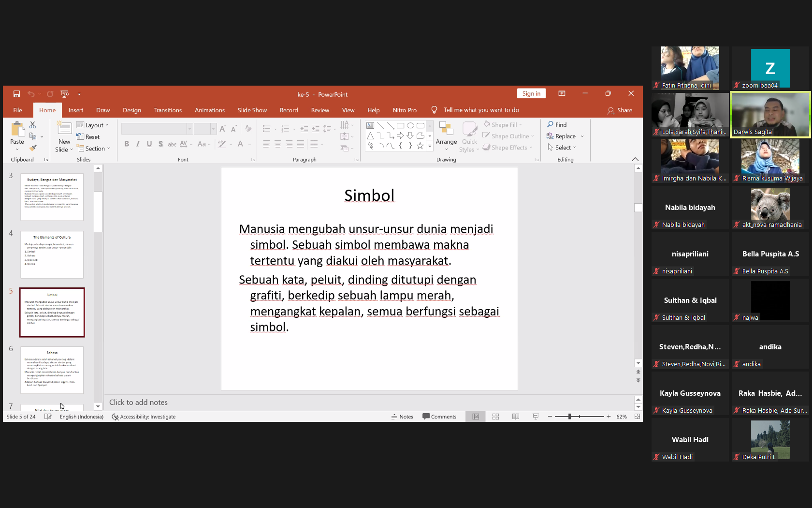Open Customize Quick Access Toolbar dropdown
Screen dimensions: 812x508
coord(79,94)
